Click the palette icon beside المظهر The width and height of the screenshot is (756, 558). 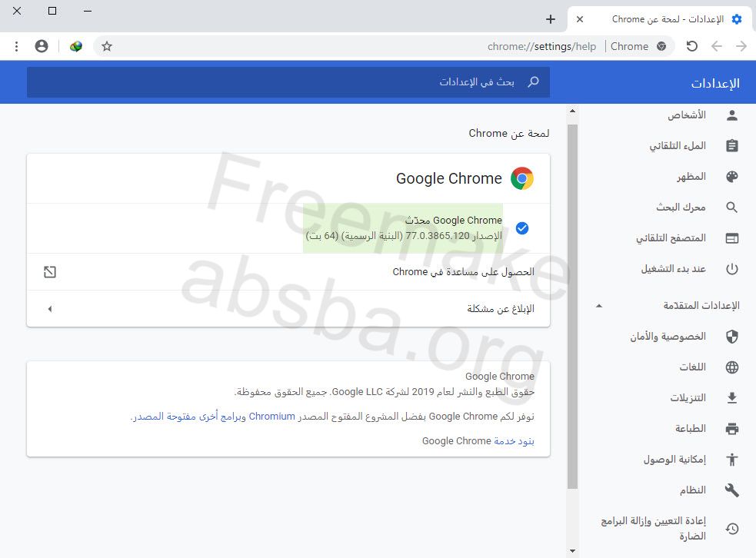[x=732, y=176]
